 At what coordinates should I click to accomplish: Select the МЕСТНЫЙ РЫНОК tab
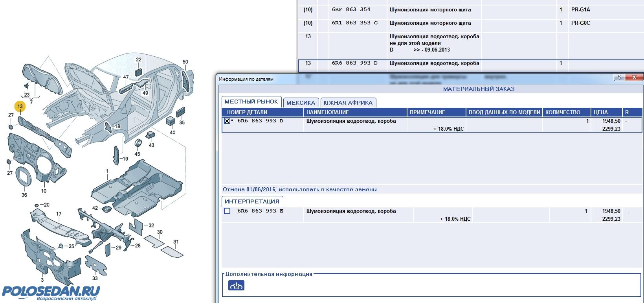point(251,102)
